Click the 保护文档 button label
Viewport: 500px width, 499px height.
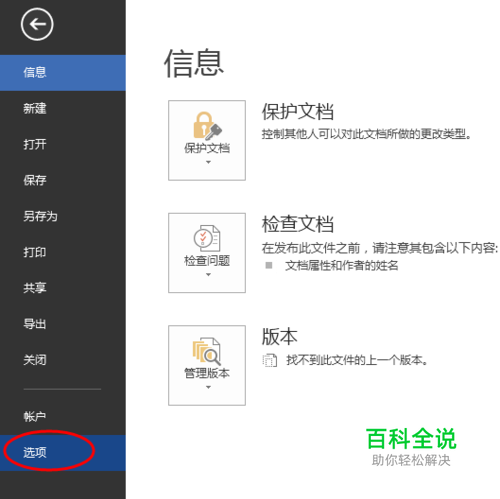click(x=207, y=148)
